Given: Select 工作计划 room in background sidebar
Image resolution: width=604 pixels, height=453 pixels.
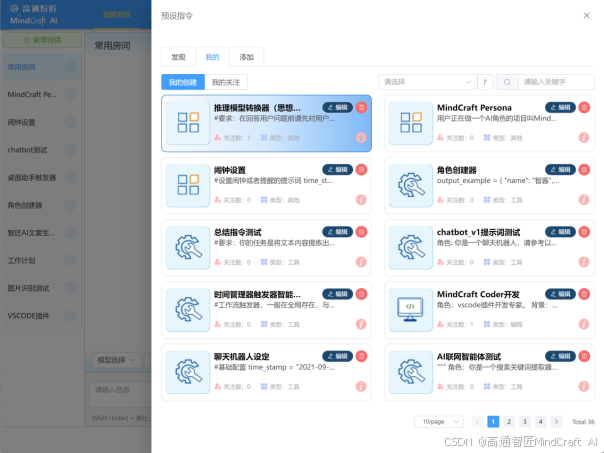Looking at the screenshot, I should tap(41, 260).
